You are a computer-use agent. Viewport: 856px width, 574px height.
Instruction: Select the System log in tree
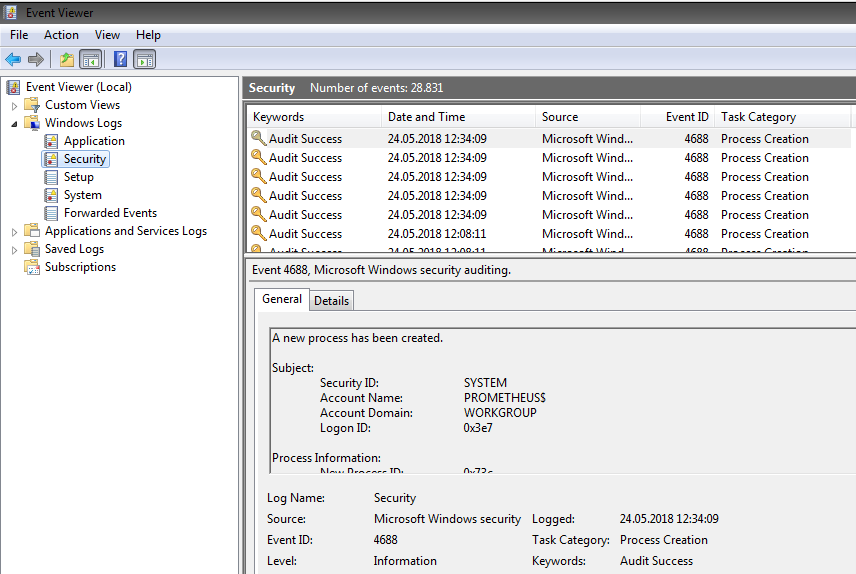click(82, 195)
